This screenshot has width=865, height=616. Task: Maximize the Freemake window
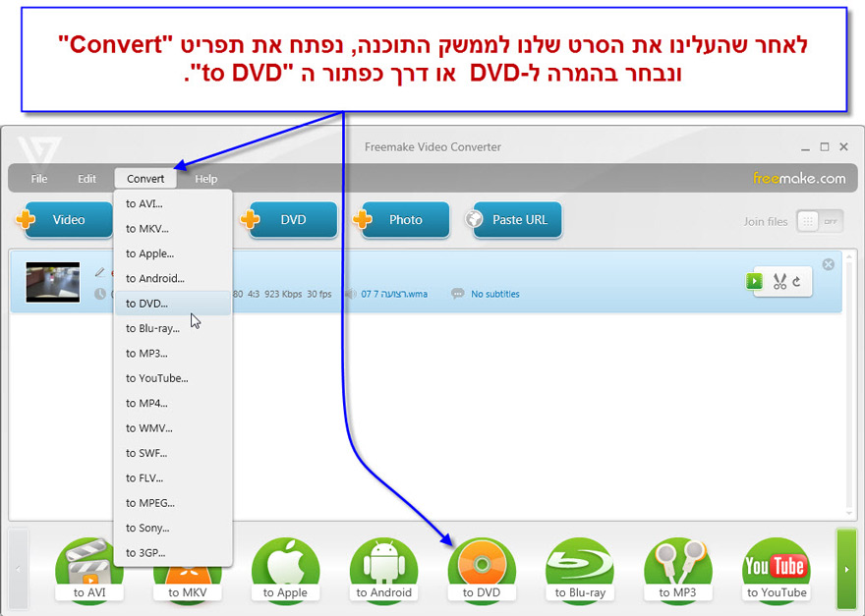click(x=825, y=146)
